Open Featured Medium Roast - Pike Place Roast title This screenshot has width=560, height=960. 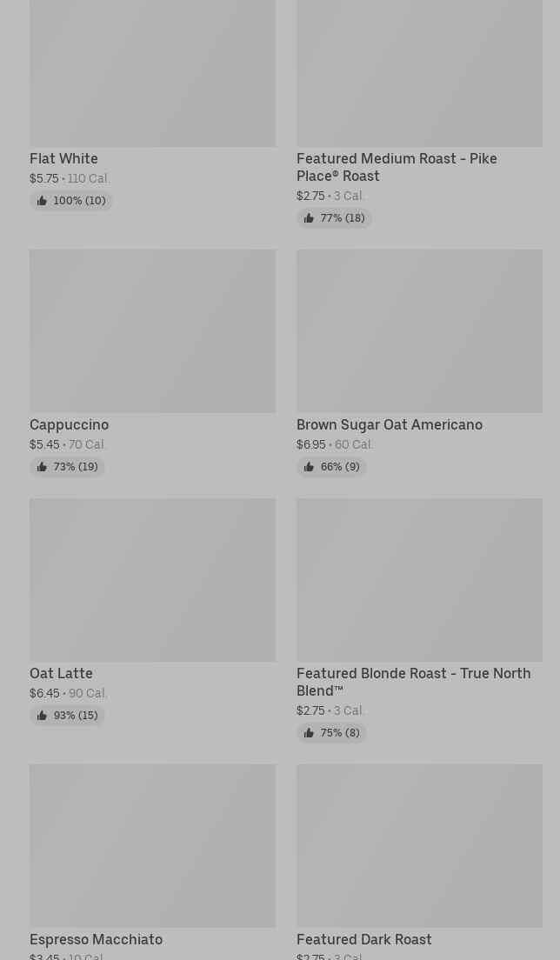[397, 167]
